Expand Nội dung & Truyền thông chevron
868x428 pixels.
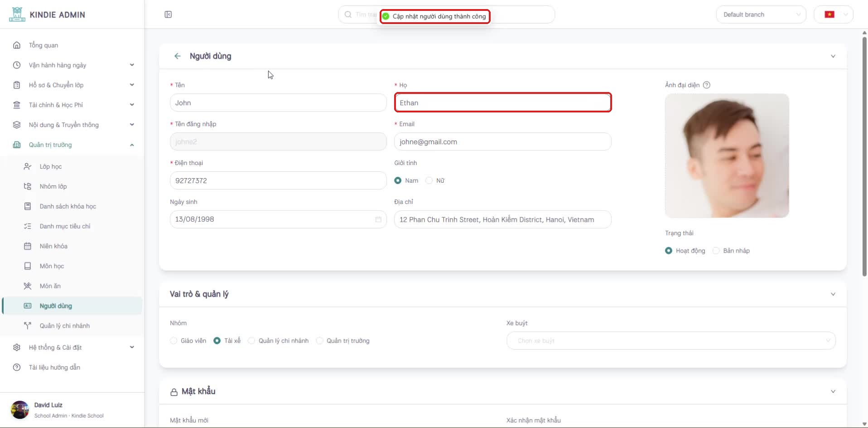click(x=132, y=125)
